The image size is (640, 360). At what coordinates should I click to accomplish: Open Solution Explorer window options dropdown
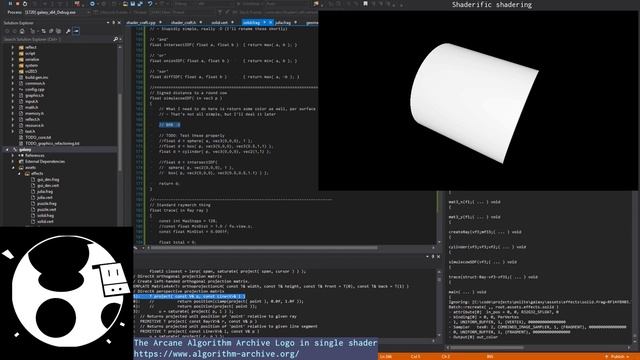pyautogui.click(x=108, y=23)
